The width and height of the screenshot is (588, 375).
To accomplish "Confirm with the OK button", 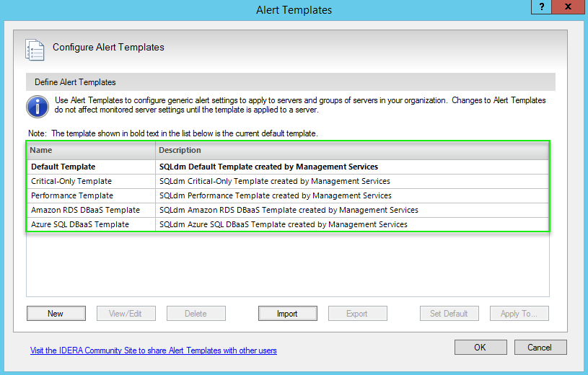I will click(480, 347).
